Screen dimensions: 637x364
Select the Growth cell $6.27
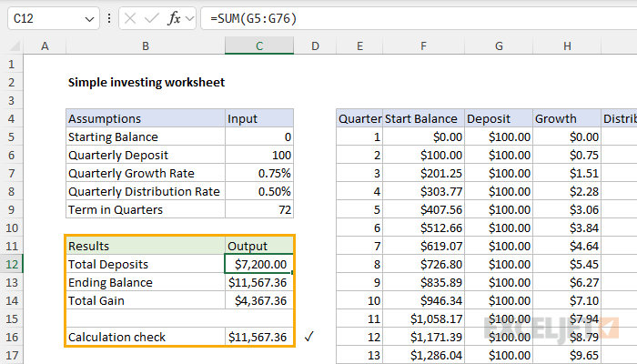point(567,282)
